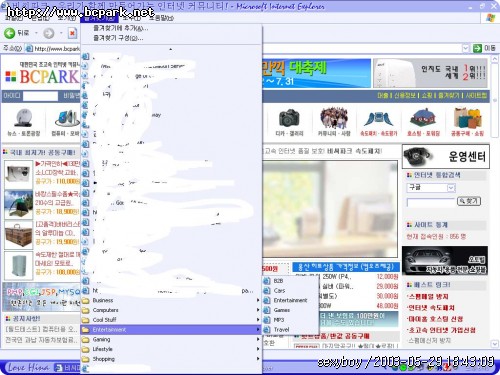Open the winged speed patch icon
This screenshot has height=375, width=500.
pos(378,119)
